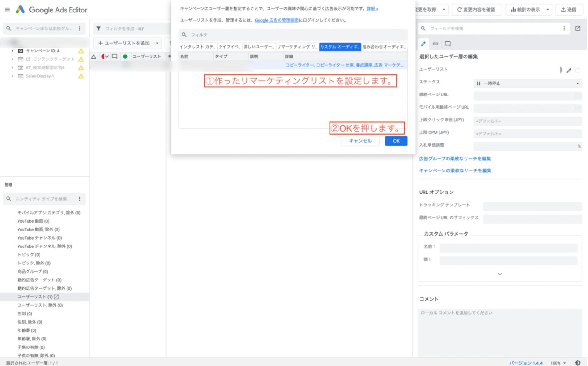Click the pencil icon next to ユーザーリスト field

(569, 70)
